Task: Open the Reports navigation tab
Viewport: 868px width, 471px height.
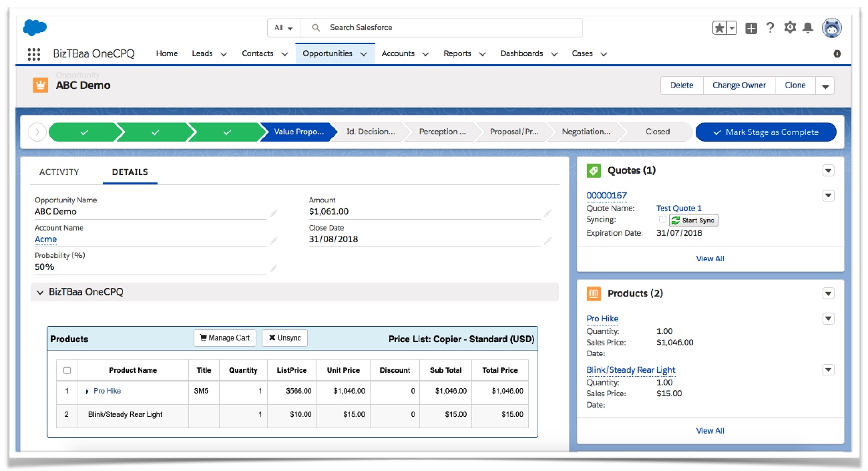Action: 457,54
